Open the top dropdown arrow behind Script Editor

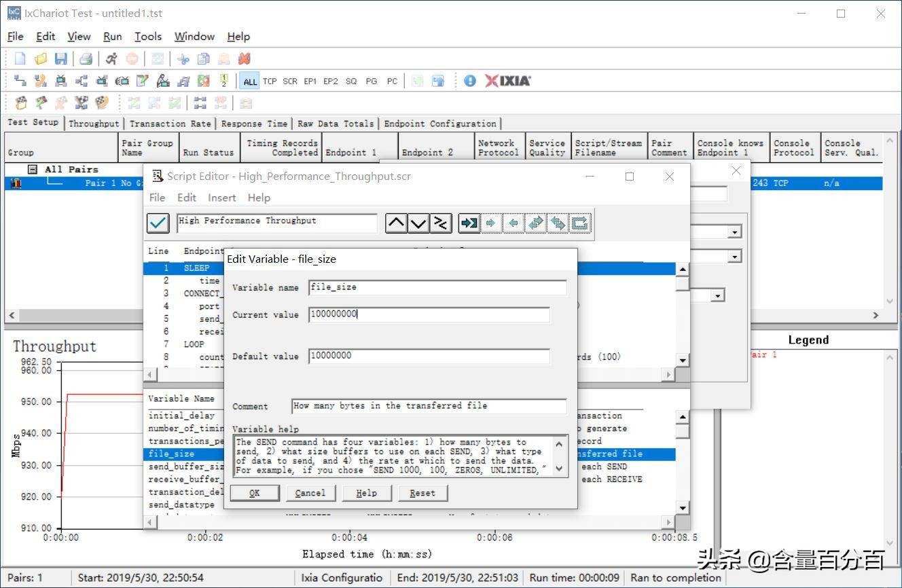point(734,232)
